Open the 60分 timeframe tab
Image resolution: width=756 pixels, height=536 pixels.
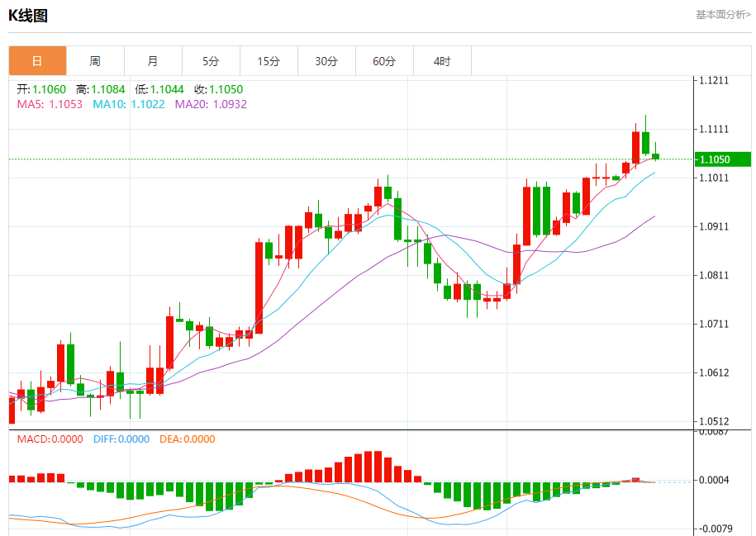385,61
